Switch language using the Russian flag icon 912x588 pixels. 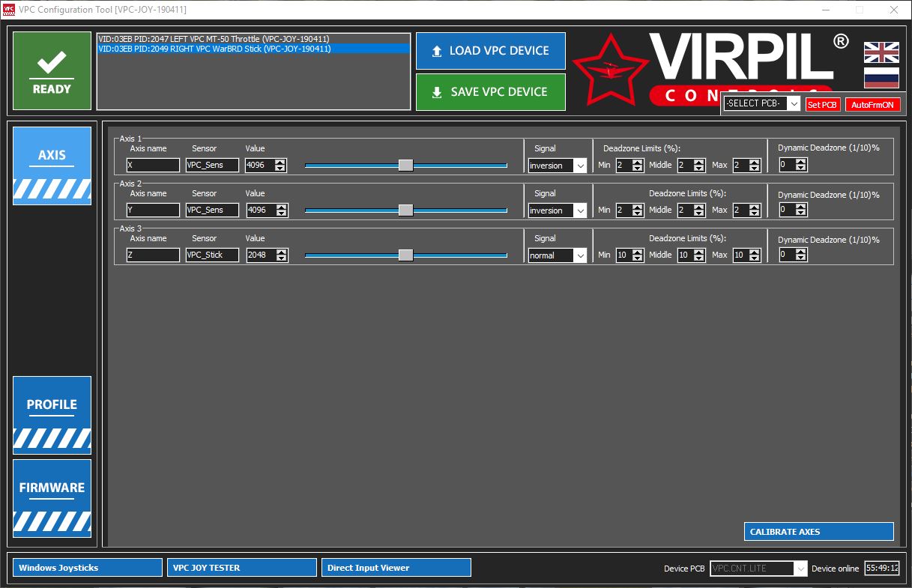point(881,78)
